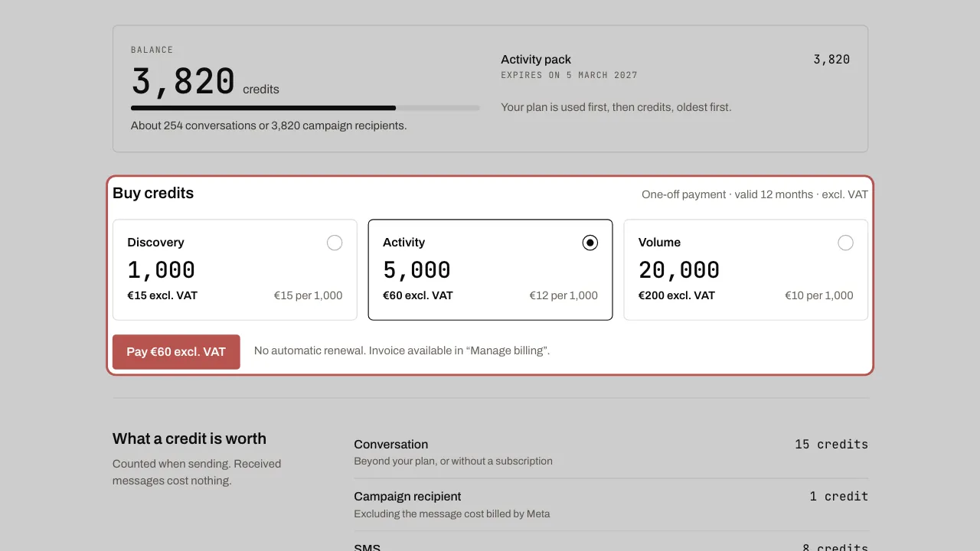This screenshot has height=551, width=980.
Task: Click the balance credits progress bar
Action: coord(305,108)
